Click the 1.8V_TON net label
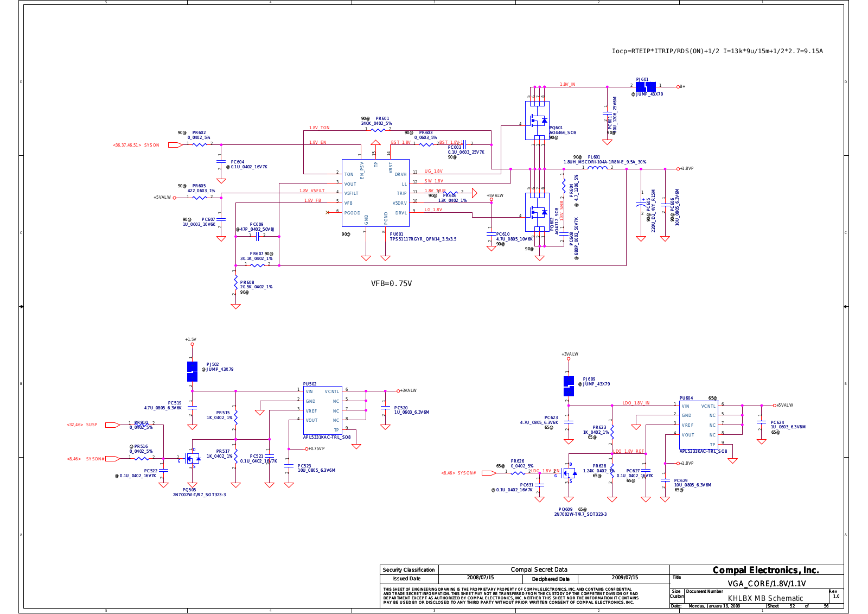 click(320, 128)
